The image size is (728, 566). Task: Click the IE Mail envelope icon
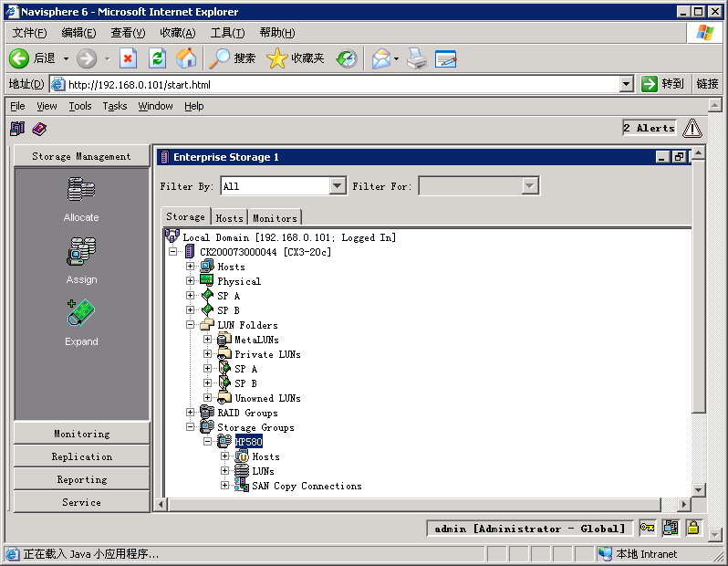381,58
